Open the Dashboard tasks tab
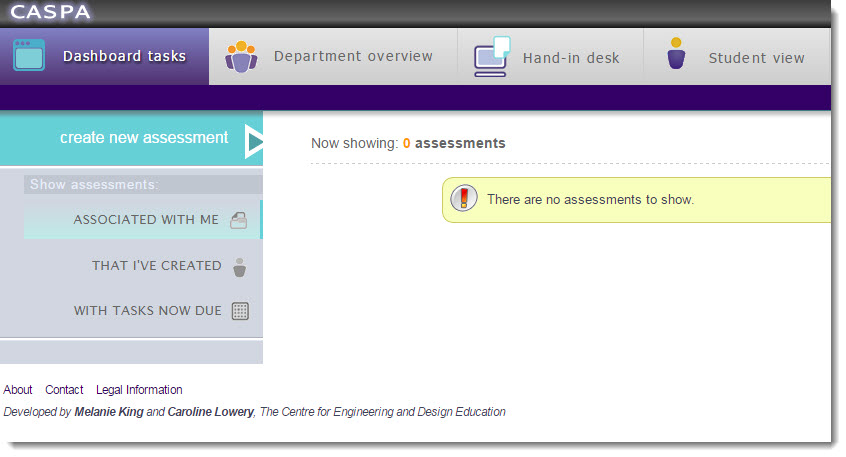This screenshot has height=457, width=846. tap(124, 57)
